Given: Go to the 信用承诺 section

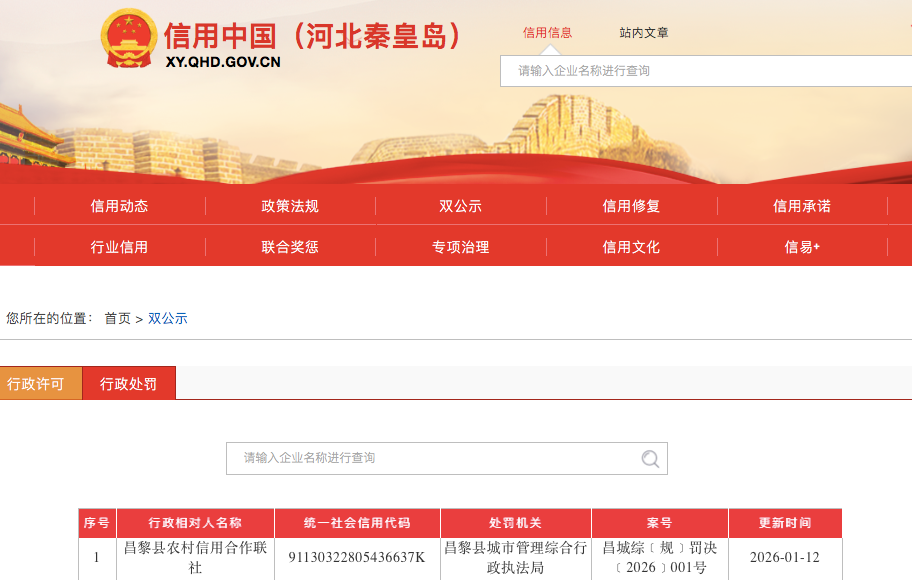Looking at the screenshot, I should [801, 206].
